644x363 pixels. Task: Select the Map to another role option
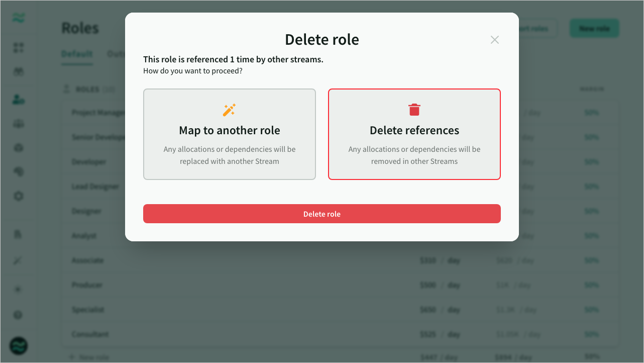coord(229,134)
